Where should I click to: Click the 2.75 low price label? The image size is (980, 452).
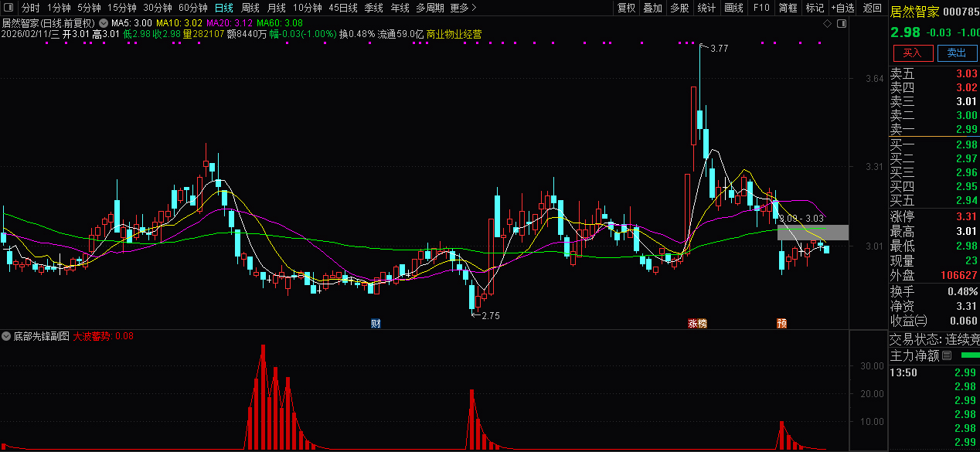[x=490, y=315]
